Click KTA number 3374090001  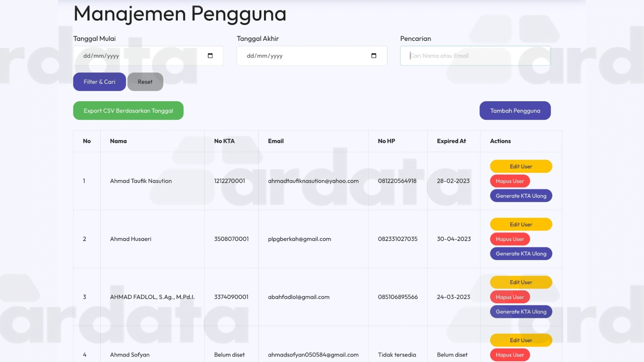[x=231, y=297]
